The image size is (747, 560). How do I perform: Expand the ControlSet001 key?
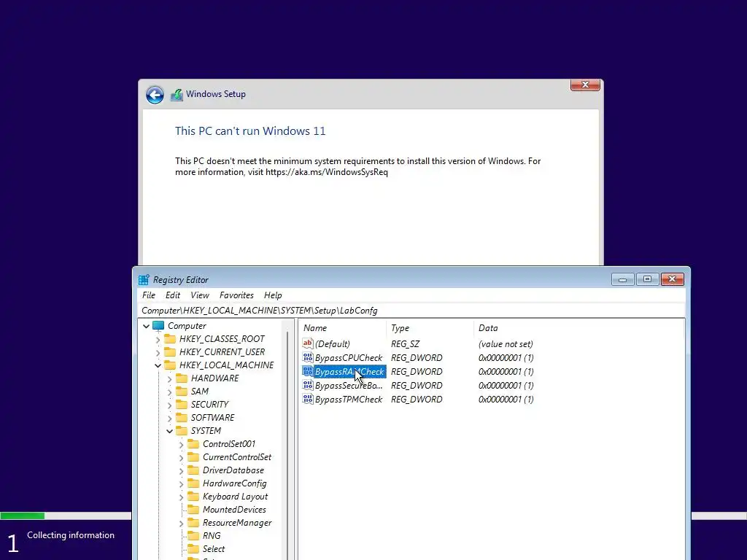(x=181, y=445)
